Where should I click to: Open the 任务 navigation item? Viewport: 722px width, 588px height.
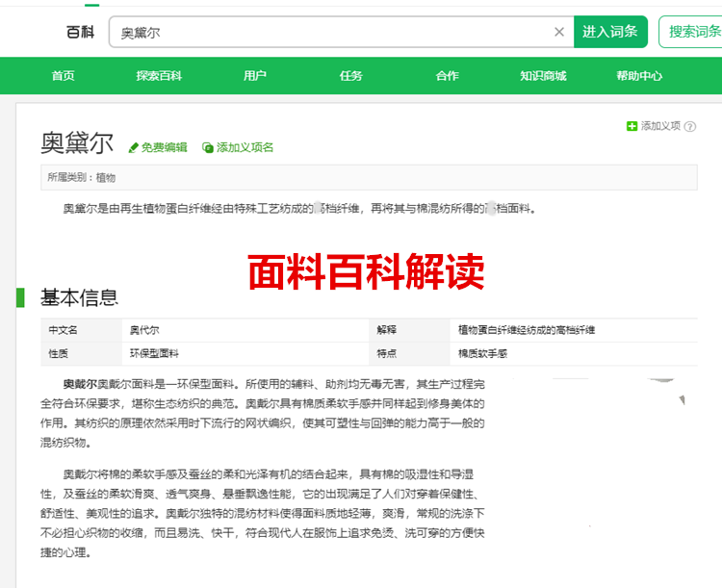click(351, 76)
